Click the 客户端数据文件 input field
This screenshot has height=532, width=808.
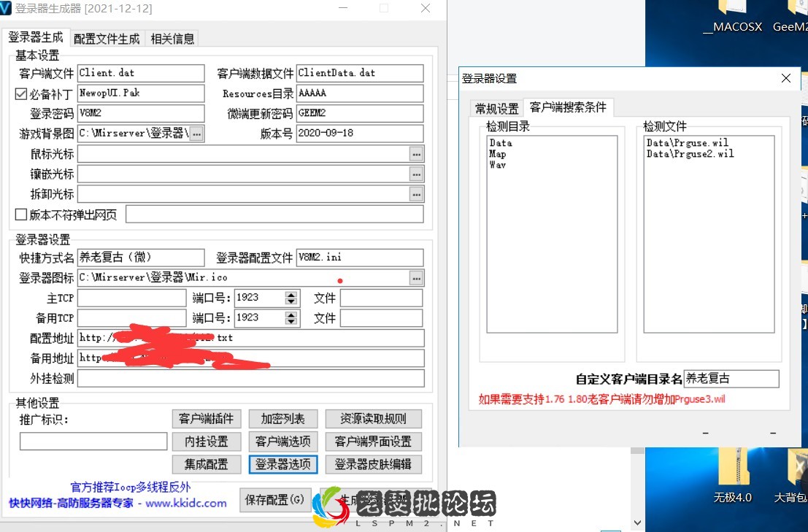pos(360,73)
